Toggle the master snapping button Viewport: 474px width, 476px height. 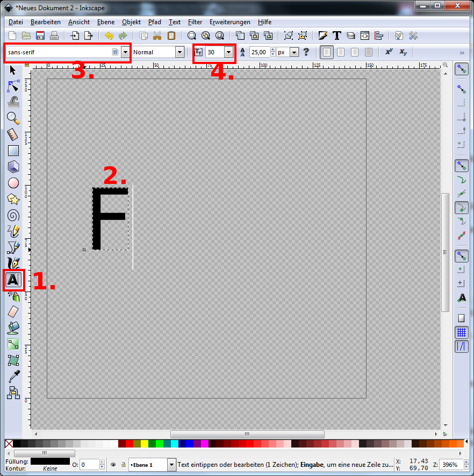click(461, 69)
